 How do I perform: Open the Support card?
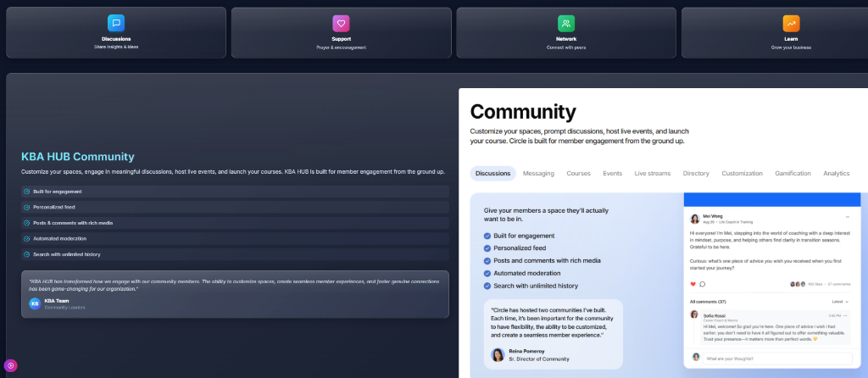pos(341,32)
